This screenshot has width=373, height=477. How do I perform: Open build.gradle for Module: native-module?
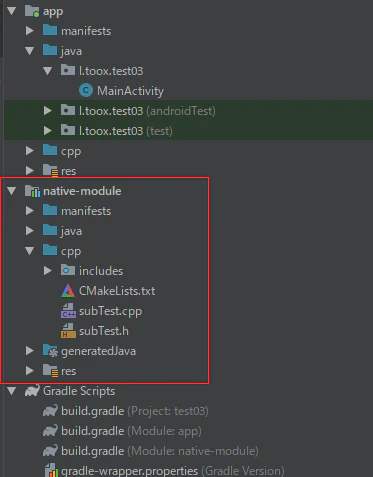(160, 451)
